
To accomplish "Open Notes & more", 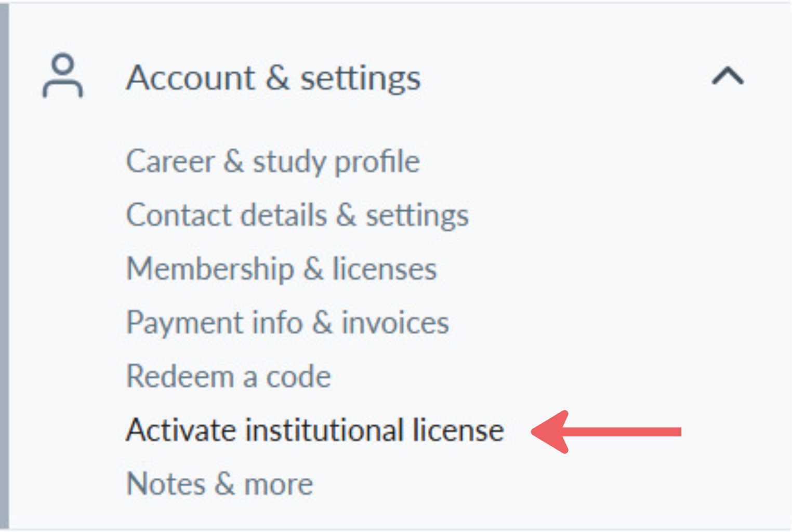I will (x=219, y=484).
